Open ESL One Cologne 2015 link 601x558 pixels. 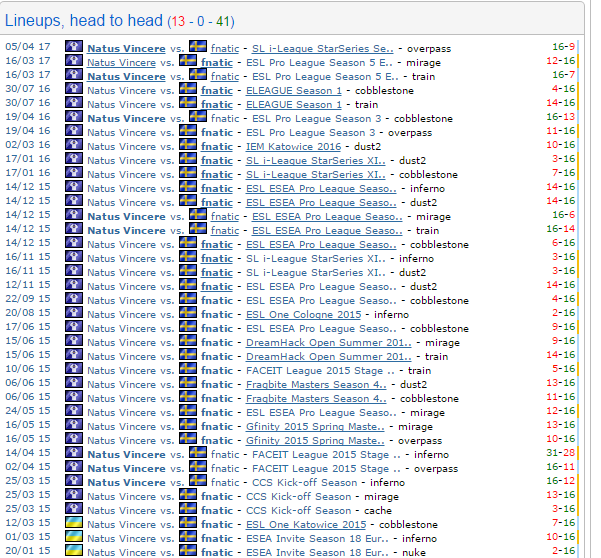click(304, 315)
